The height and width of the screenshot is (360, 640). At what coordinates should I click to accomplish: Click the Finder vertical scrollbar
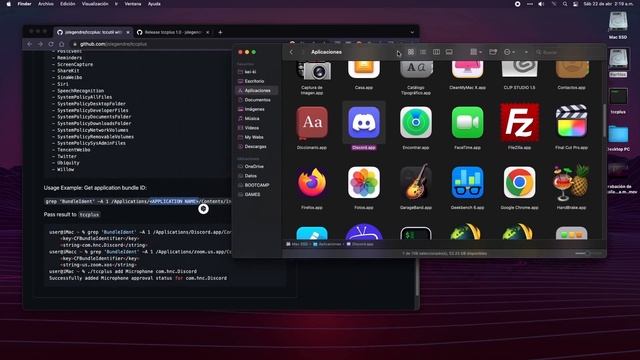604,120
